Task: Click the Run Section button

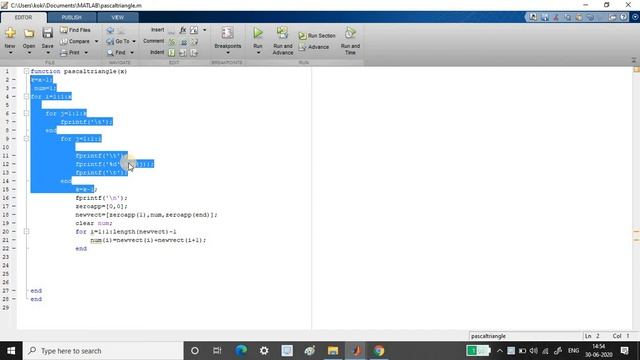Action: (x=317, y=36)
